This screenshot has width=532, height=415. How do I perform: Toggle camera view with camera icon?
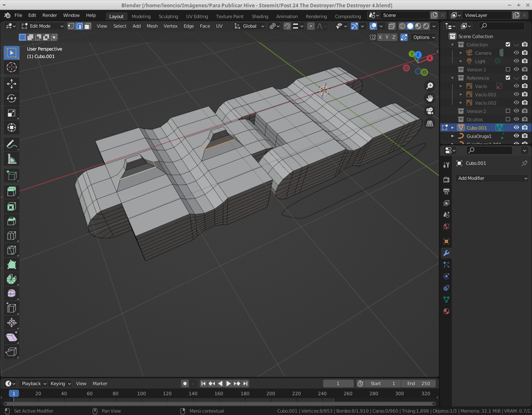tap(429, 111)
